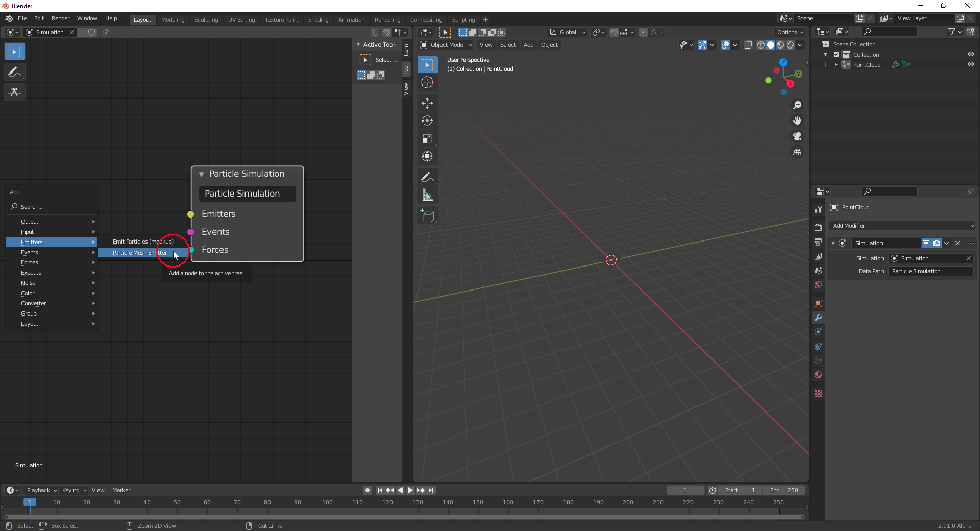980x531 pixels.
Task: Open the Object Mode dropdown
Action: 446,45
